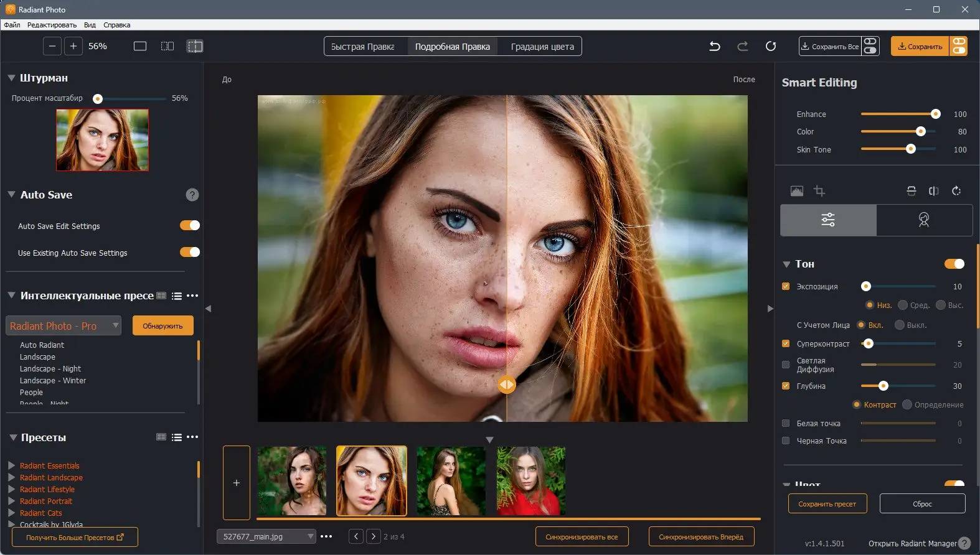Open the Radiant Photo - Pro dropdown
This screenshot has height=555, width=980.
64,325
